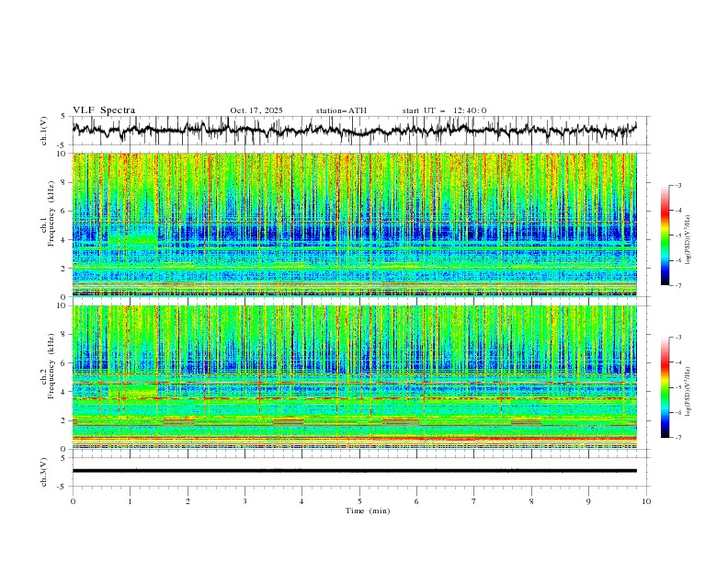The width and height of the screenshot is (728, 563).
Task: Click the time axis tick label '0'
Action: [x=73, y=501]
